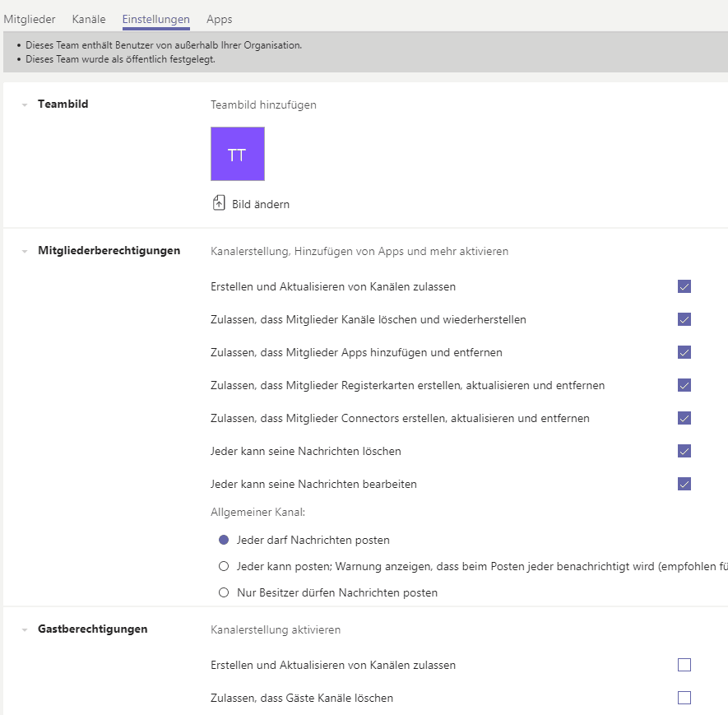Click the Teambild heading
The height and width of the screenshot is (715, 728).
(x=63, y=104)
